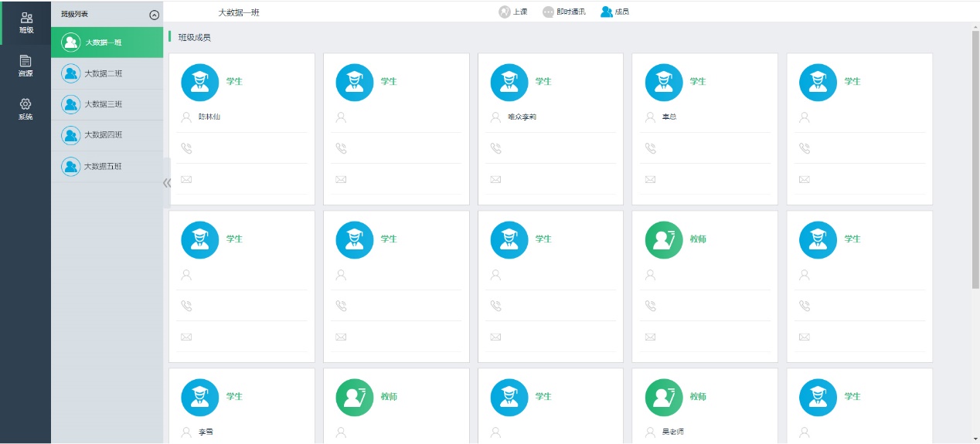Click the scrollbar's down arrow
Screen dimensions: 980x444
975,439
